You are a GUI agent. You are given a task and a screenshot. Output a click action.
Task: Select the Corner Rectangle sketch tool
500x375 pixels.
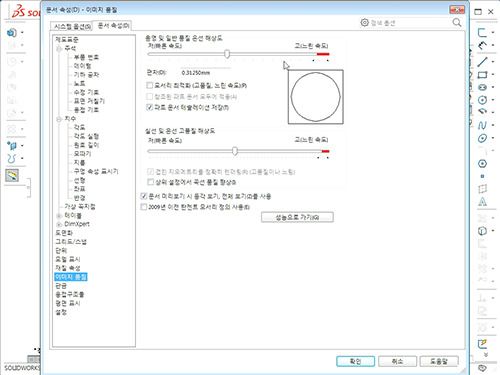[482, 75]
